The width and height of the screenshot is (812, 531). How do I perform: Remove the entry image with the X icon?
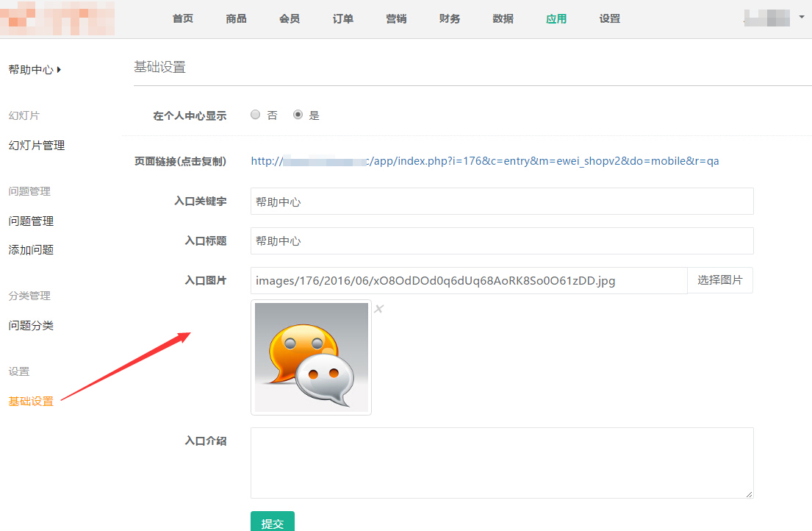click(x=378, y=309)
